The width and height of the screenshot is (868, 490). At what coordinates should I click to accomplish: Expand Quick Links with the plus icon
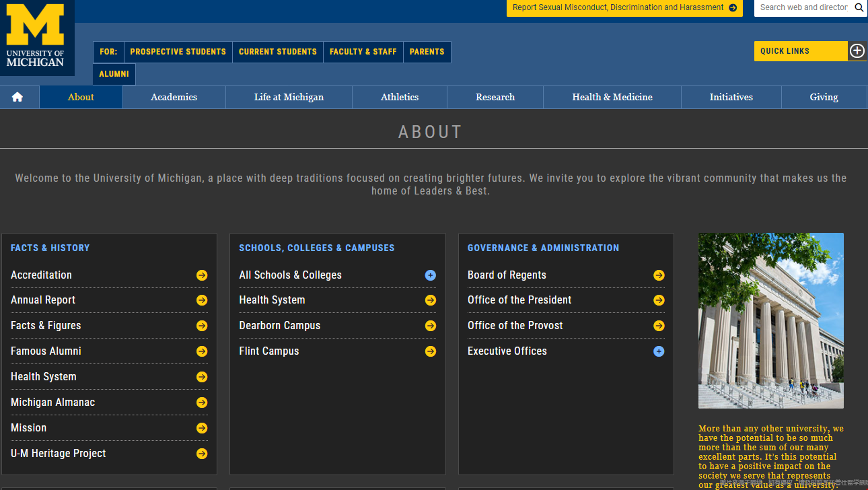[857, 51]
